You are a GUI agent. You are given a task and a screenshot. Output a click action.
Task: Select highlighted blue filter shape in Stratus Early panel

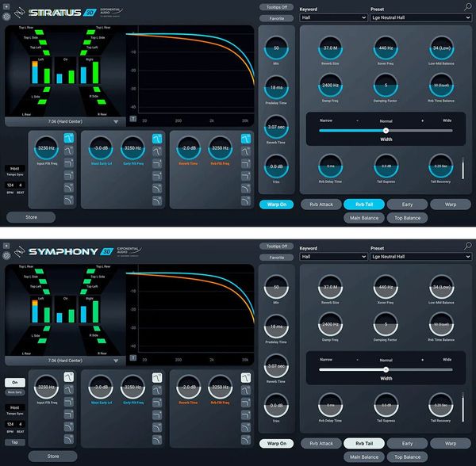pyautogui.click(x=157, y=139)
